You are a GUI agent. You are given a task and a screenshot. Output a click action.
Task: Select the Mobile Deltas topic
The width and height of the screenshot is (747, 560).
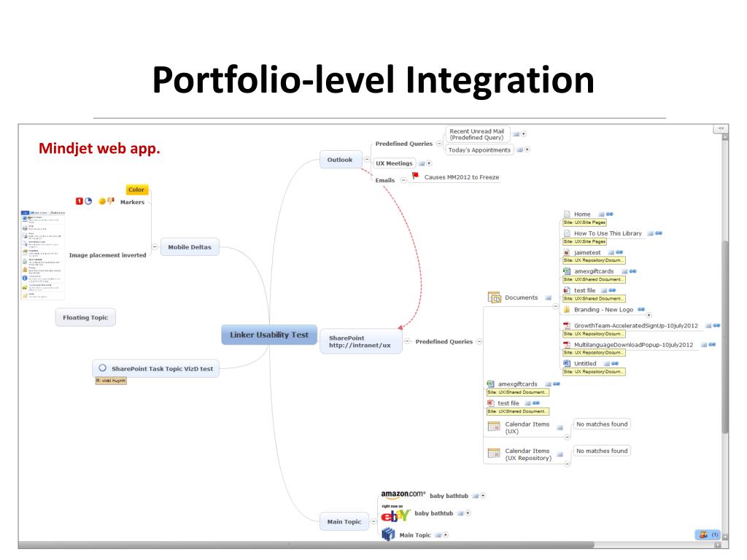pos(190,247)
